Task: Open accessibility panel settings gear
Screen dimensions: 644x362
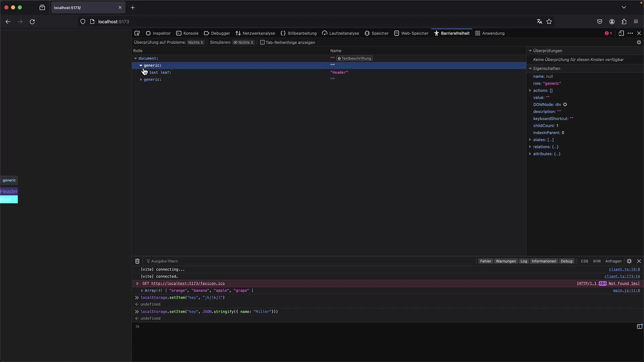Action: pyautogui.click(x=639, y=42)
